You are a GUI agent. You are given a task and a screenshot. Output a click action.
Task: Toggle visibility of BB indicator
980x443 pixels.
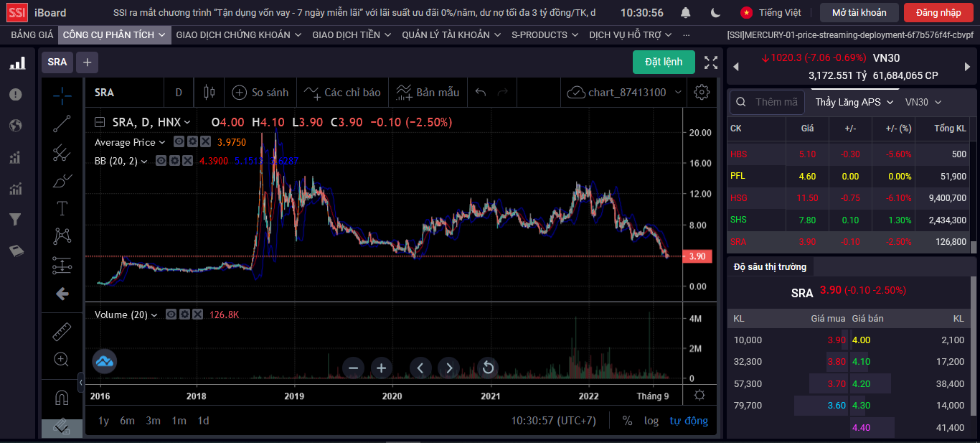click(x=161, y=161)
